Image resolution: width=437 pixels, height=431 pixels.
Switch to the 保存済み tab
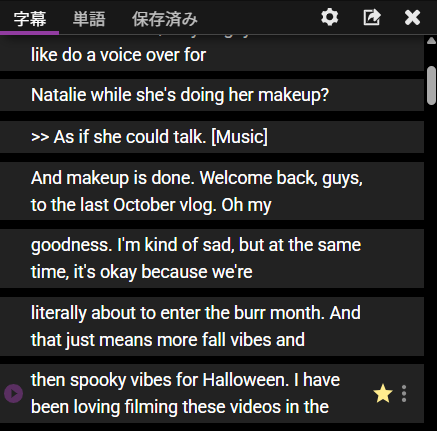point(165,19)
